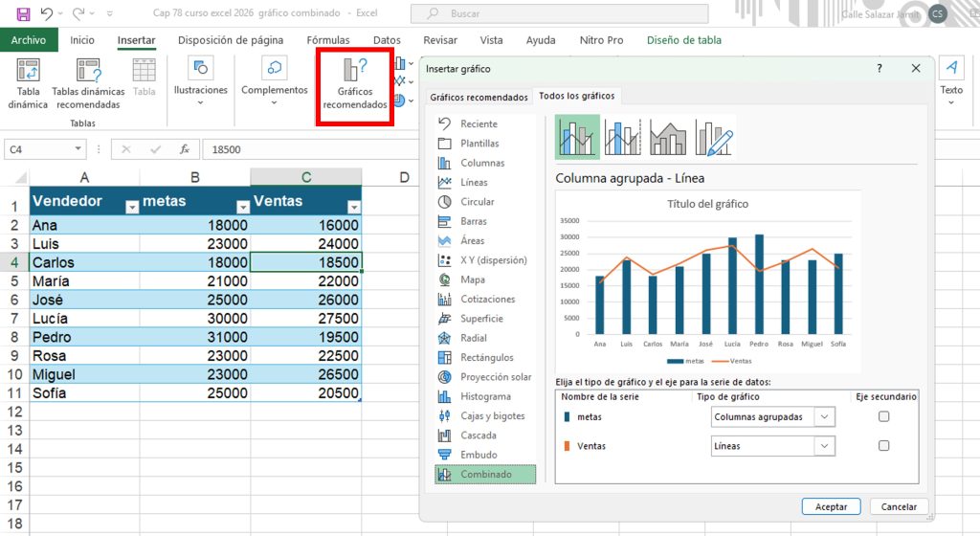Enable secondary axis for metas series
The width and height of the screenshot is (980, 536).
point(883,416)
